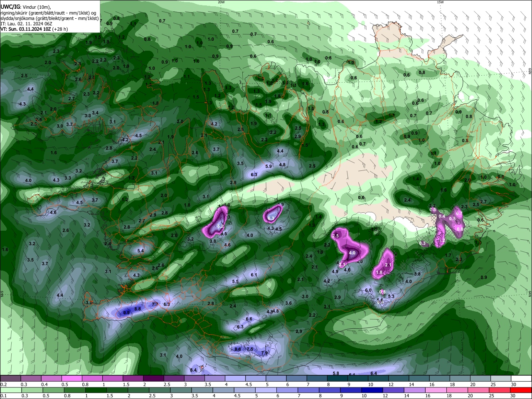Pick the bright pink upper swatch between 0.5 and 0.8
Screen dimensions: 532x399
point(71,379)
